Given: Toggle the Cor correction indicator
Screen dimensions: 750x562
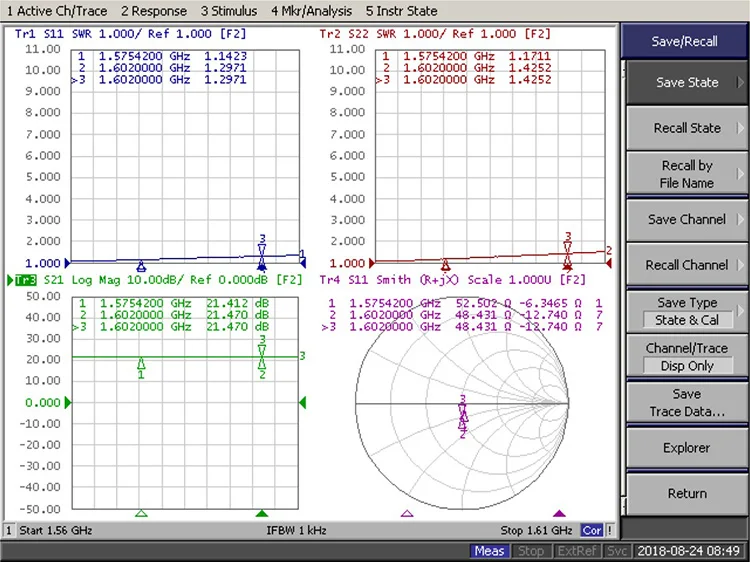Looking at the screenshot, I should [592, 530].
